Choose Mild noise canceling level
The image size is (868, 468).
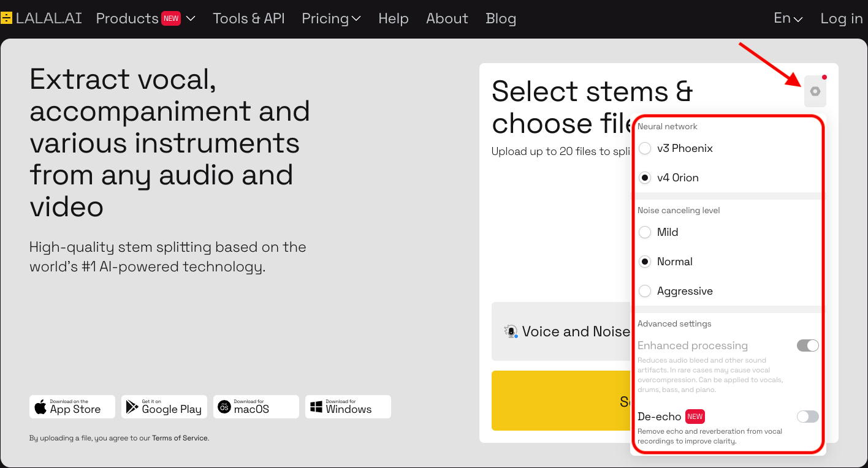click(x=645, y=232)
